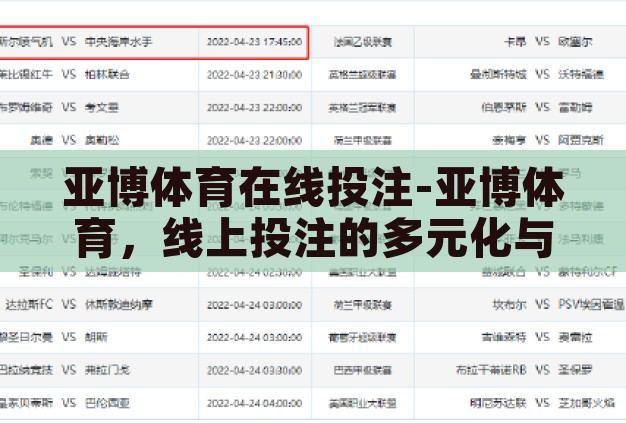Viewport: 626px width, 423px height.
Task: Click the team name 考文垂
Action: click(x=101, y=107)
